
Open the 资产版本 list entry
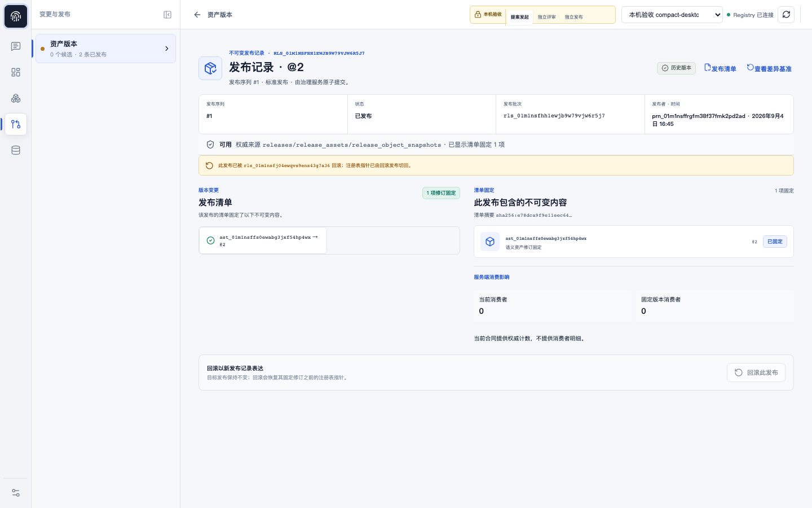coord(106,49)
